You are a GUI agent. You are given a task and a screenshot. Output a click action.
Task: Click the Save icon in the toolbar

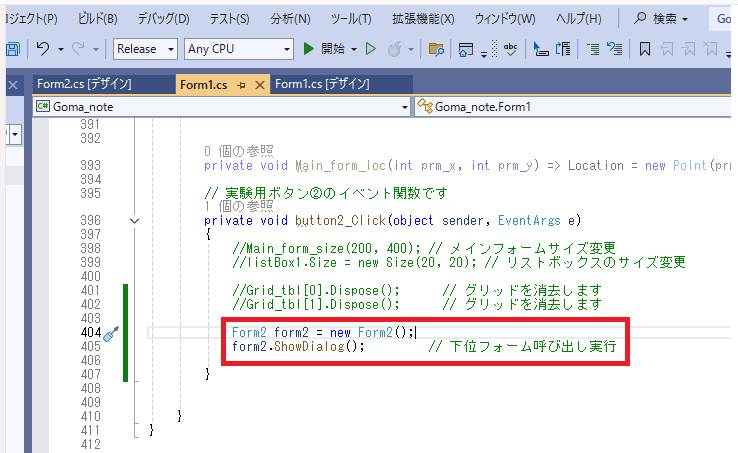[12, 49]
